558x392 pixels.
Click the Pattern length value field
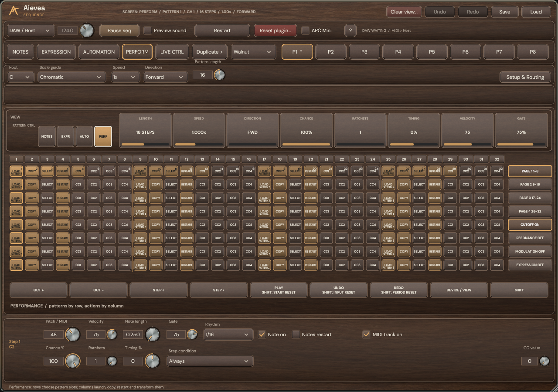coord(203,75)
